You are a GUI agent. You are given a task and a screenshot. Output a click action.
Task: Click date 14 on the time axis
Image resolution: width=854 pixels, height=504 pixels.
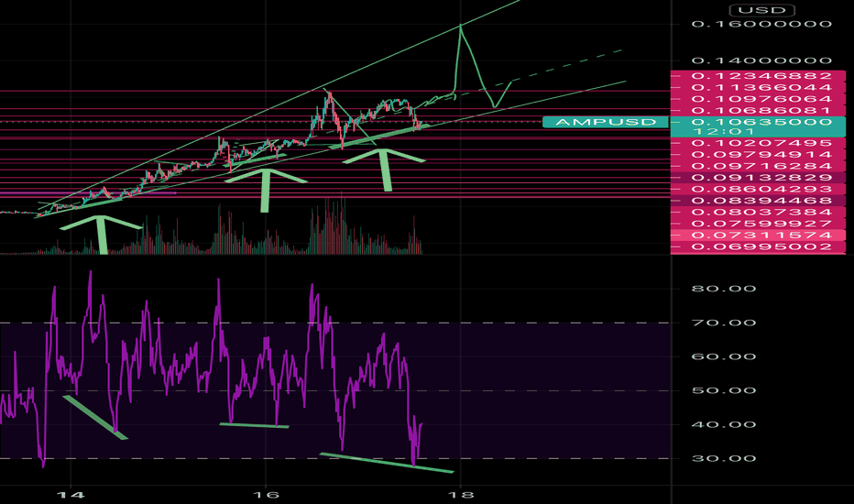[x=71, y=495]
